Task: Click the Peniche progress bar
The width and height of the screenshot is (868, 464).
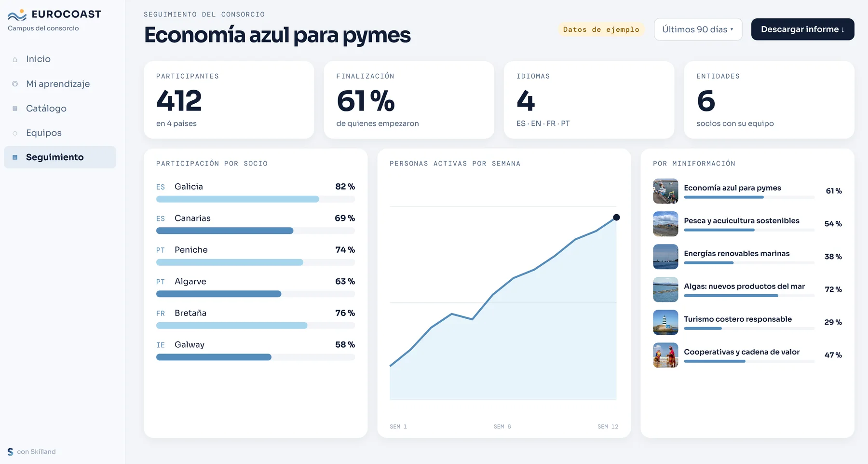Action: pos(256,262)
